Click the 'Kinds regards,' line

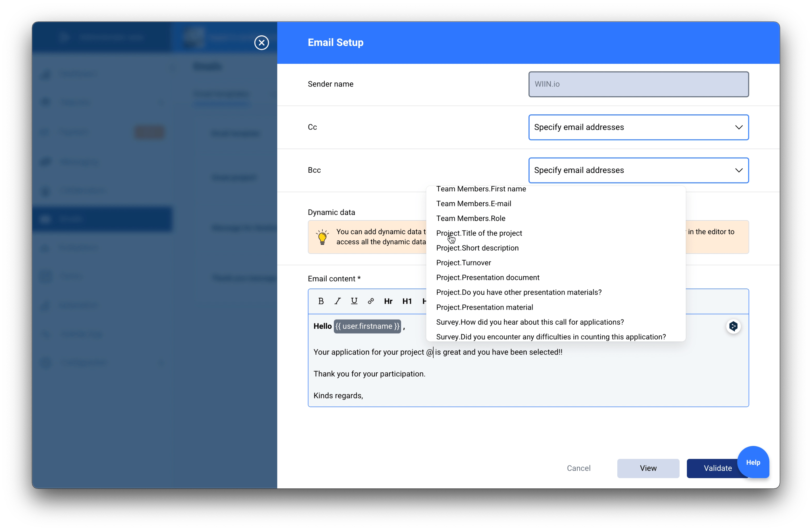click(x=338, y=396)
